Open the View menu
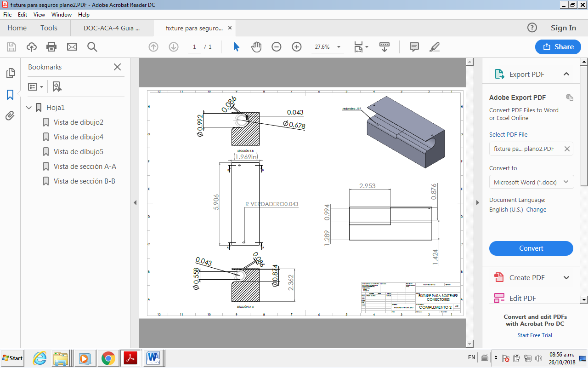 pyautogui.click(x=39, y=14)
